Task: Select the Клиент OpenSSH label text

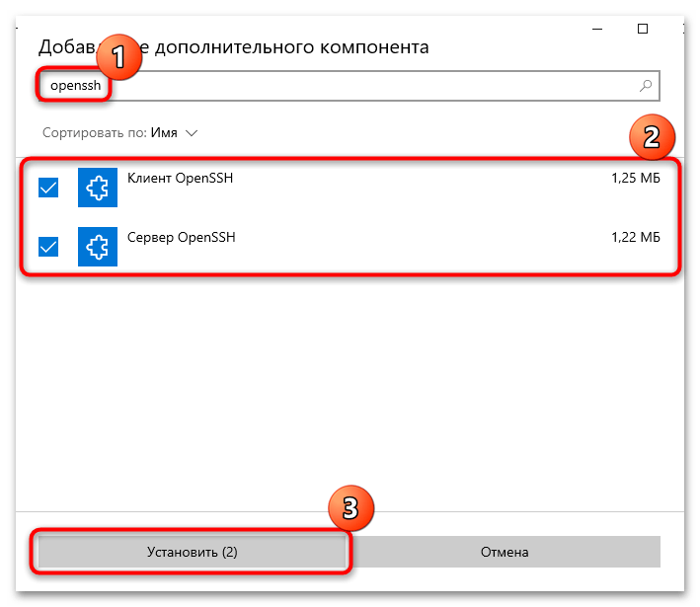Action: [x=180, y=178]
